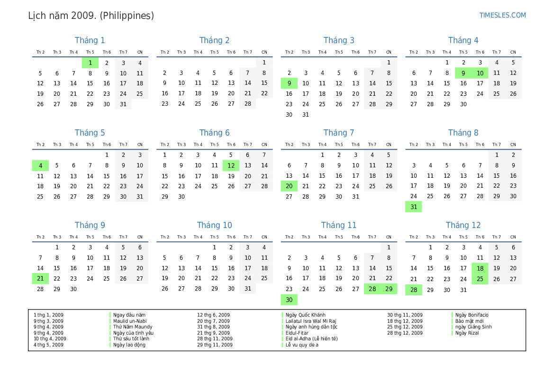Select highlighted date 10 in Tháng 4
The image size is (554, 392).
[x=480, y=73]
